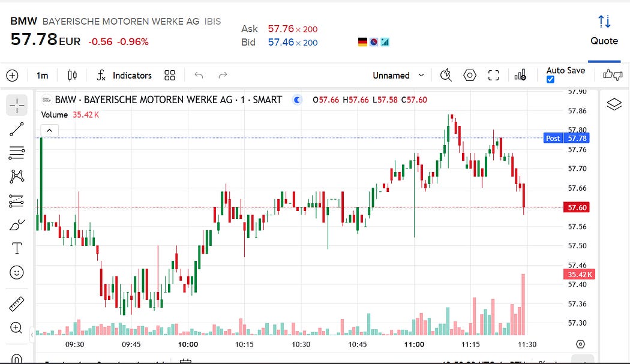Click the zoom in magnifier tool

click(x=16, y=328)
